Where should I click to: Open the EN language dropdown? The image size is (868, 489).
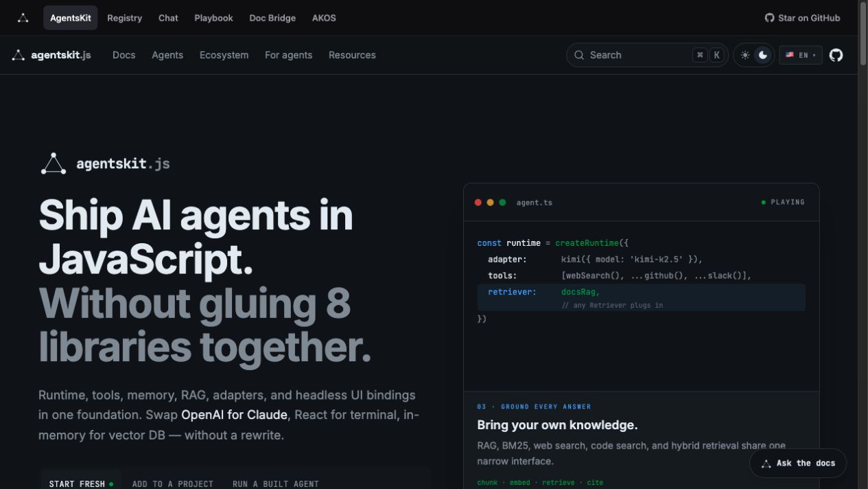[801, 55]
